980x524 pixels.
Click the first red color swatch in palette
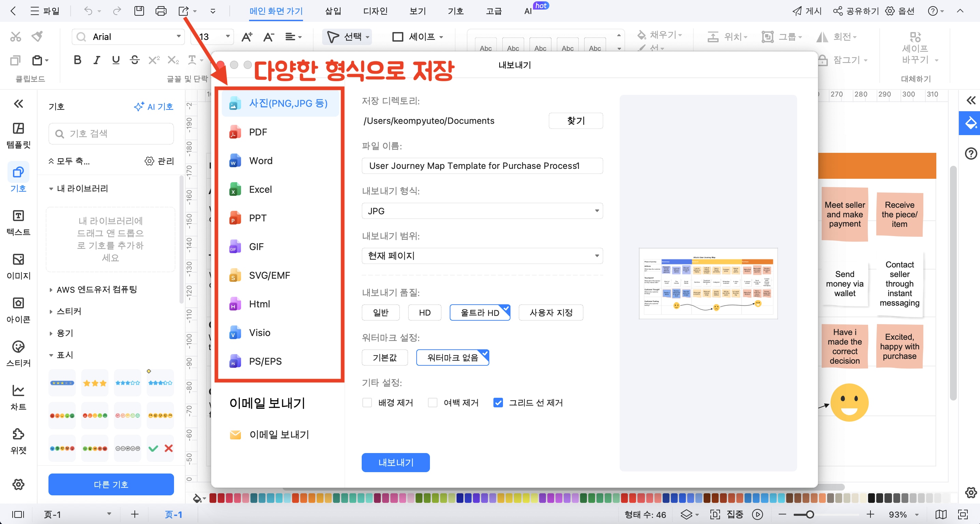213,497
